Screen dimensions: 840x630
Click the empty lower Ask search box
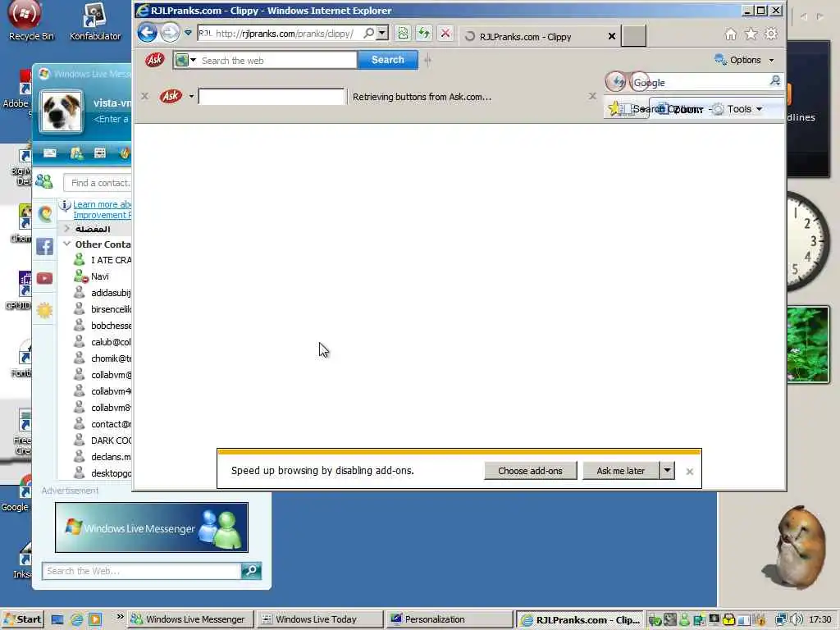coord(271,97)
